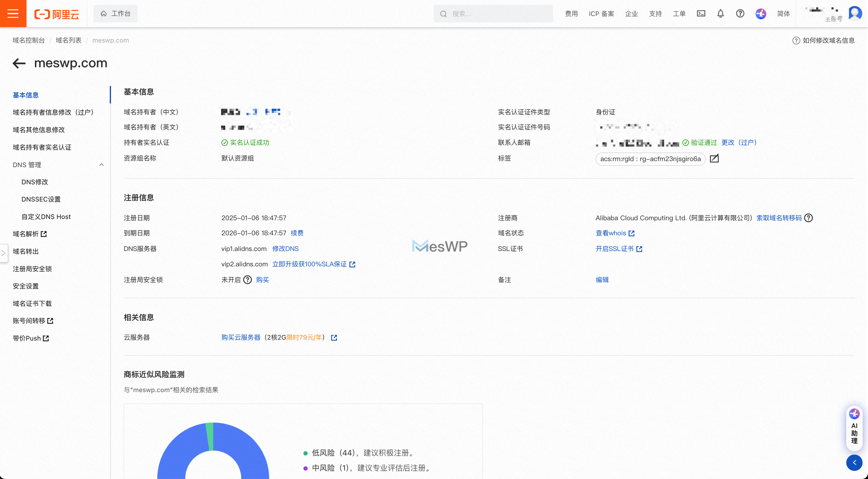Click the 低风险（44） legend item
Screen dimensions: 868x479
tap(359, 453)
